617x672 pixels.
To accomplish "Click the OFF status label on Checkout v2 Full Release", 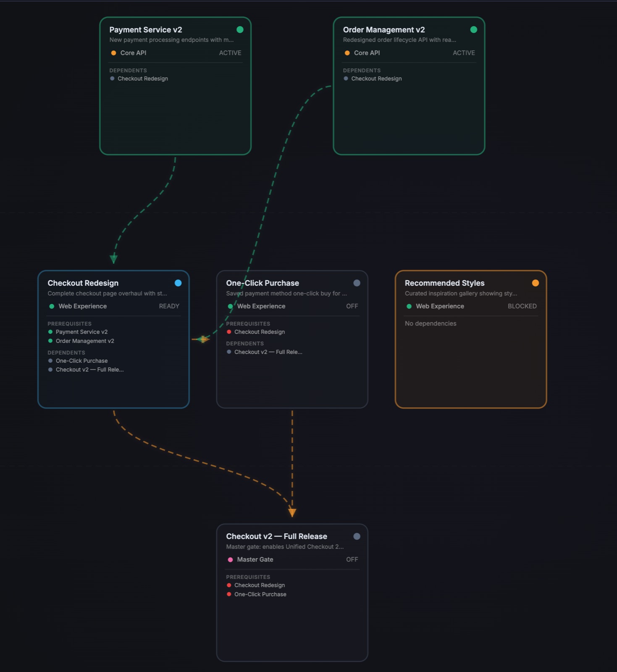I will pos(352,559).
